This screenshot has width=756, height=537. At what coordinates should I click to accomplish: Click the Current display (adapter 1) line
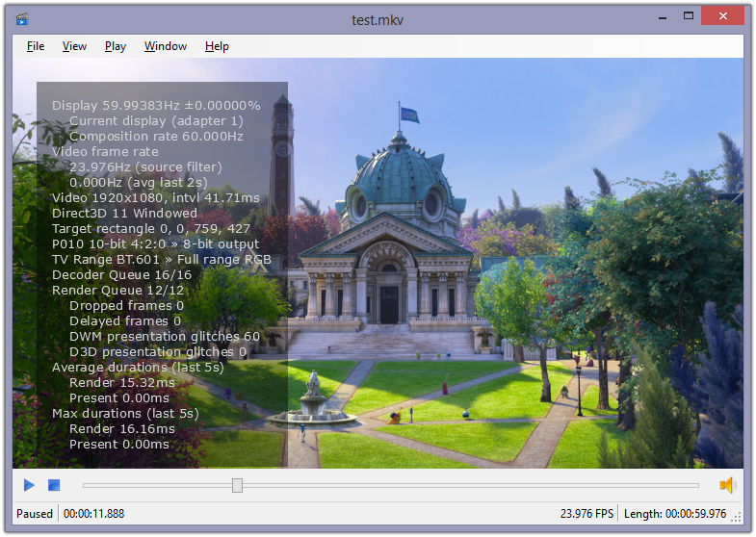[156, 121]
